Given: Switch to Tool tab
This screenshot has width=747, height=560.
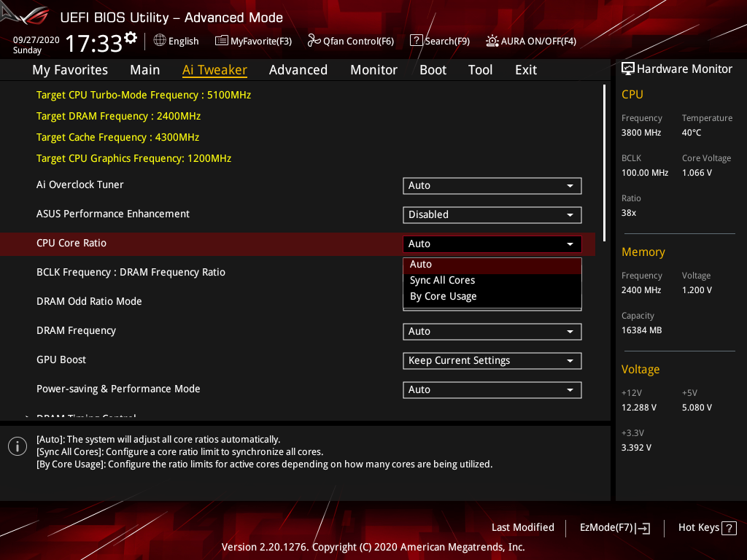Looking at the screenshot, I should click(480, 70).
